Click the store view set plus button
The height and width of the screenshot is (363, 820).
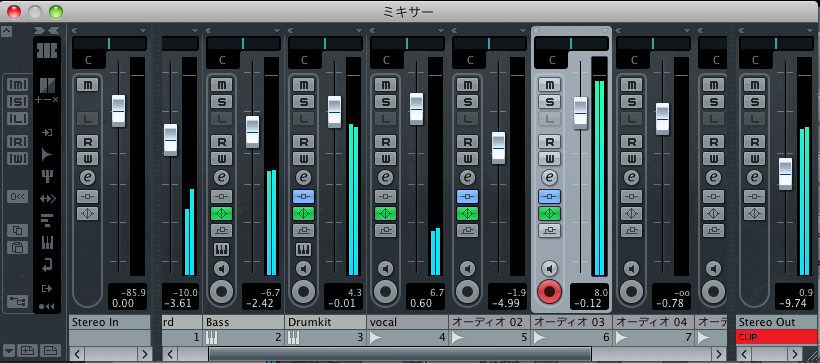coord(28,350)
